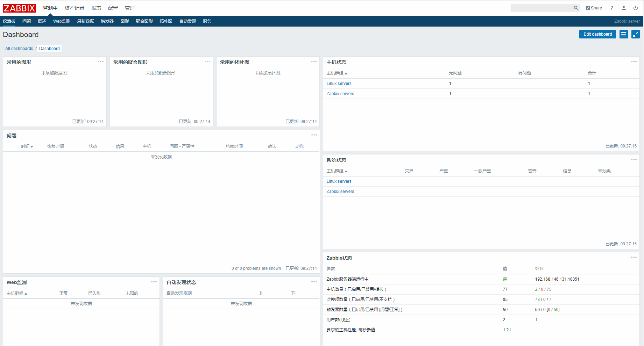
Task: Click Zabbix servers 无问题 value 1
Action: [450, 94]
